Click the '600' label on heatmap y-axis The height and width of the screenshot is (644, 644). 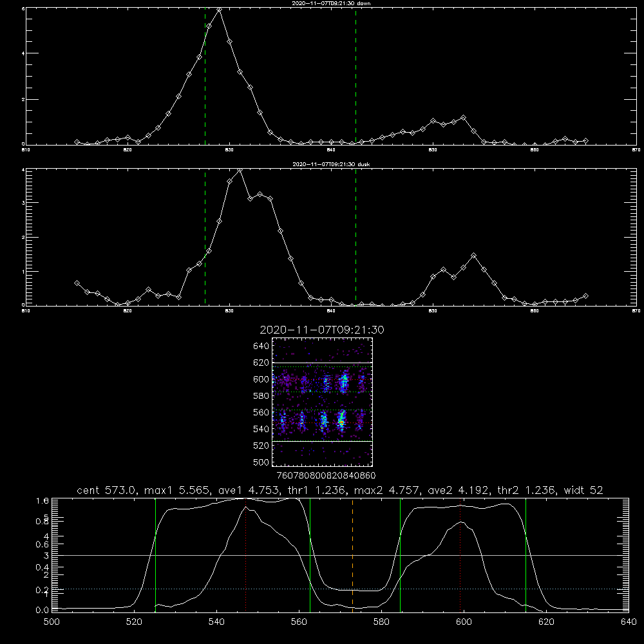261,379
